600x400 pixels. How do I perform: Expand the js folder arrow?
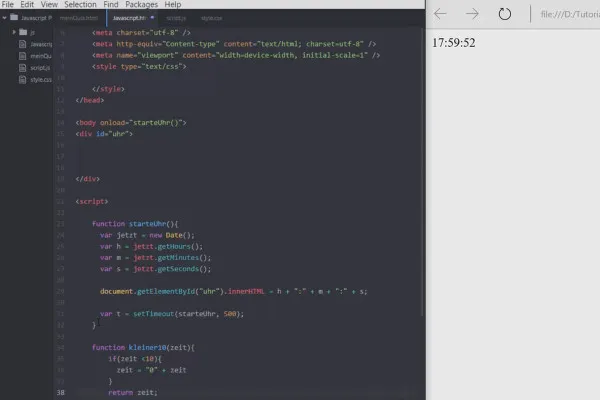click(x=14, y=32)
